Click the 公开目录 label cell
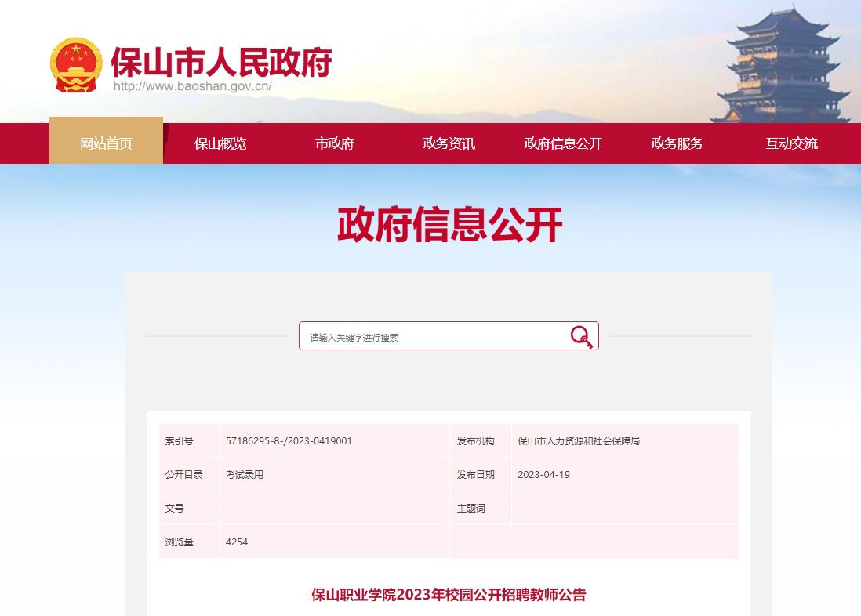The image size is (861, 616). pyautogui.click(x=189, y=474)
